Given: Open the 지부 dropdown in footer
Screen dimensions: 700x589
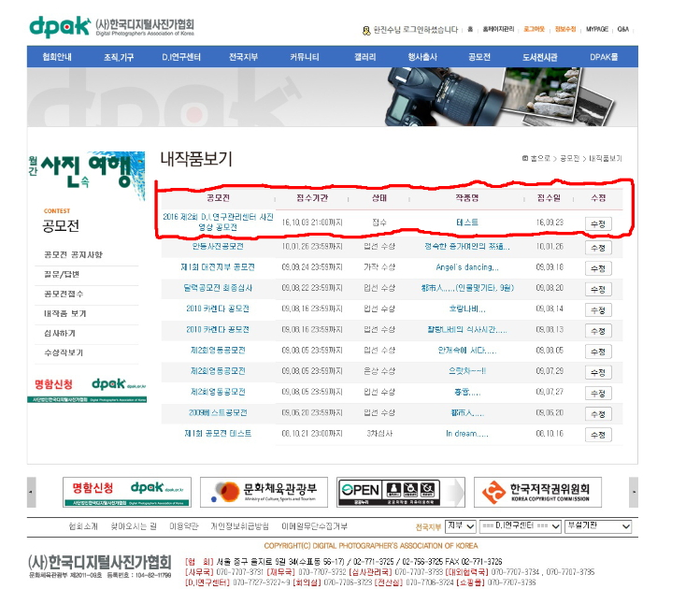Looking at the screenshot, I should tap(456, 526).
